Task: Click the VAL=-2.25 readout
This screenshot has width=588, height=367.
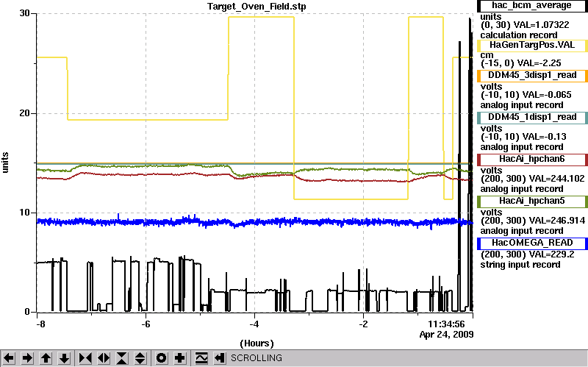Action: [x=539, y=63]
